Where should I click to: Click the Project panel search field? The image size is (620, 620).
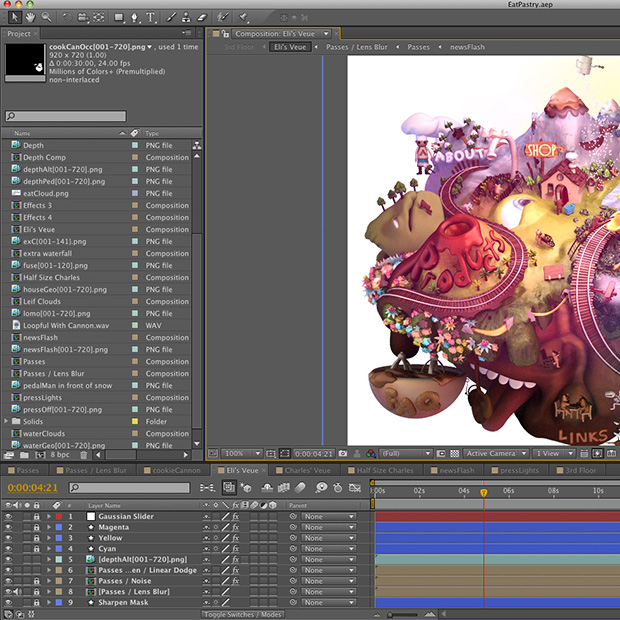[66, 116]
